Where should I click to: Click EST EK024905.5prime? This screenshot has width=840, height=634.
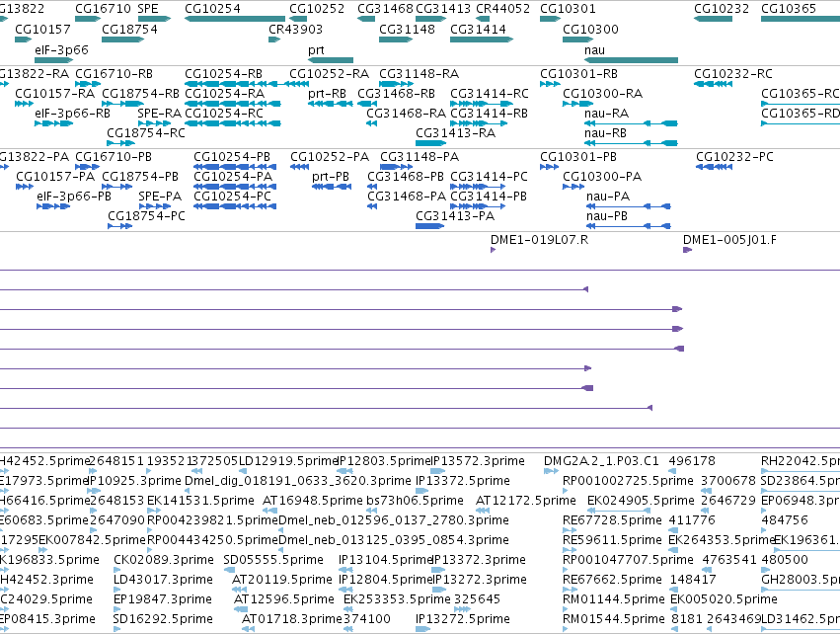click(x=641, y=501)
